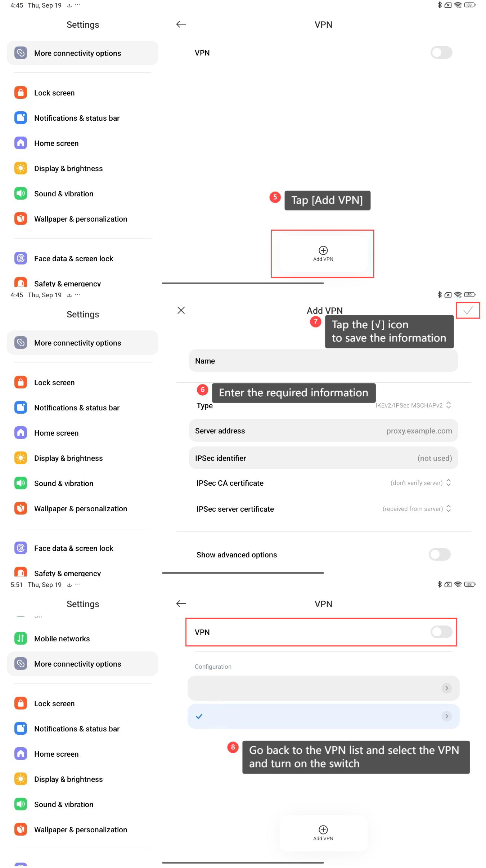Expand the IPSec server certificate selector
The image size is (486, 868).
click(x=417, y=509)
